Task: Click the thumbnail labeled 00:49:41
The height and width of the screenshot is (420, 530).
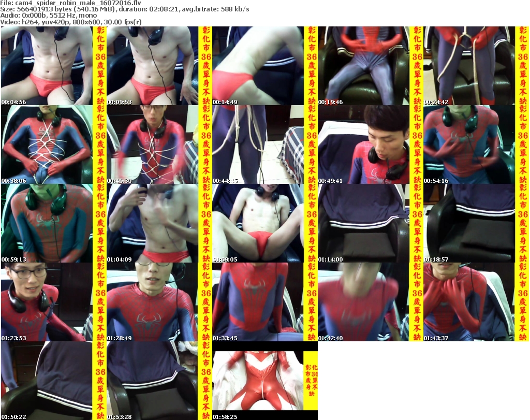Action: click(371, 144)
